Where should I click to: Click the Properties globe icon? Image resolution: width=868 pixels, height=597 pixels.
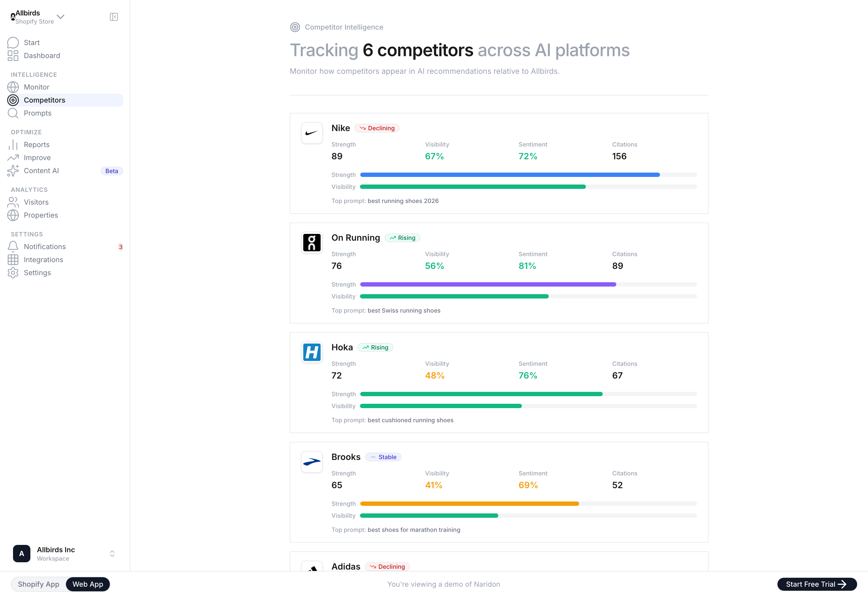pos(13,215)
